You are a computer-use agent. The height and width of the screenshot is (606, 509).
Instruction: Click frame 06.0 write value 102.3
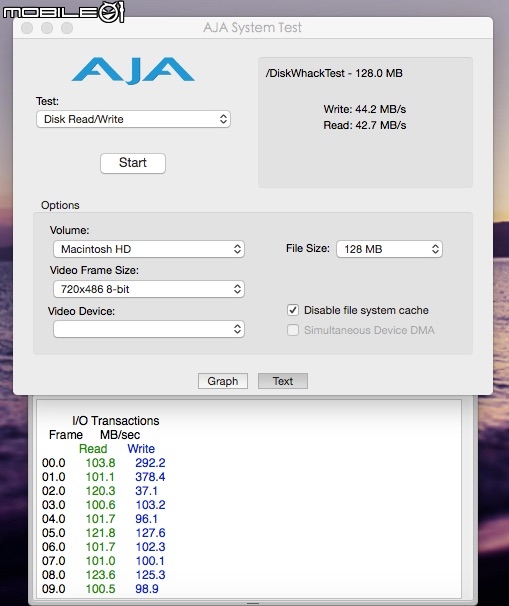[150, 547]
